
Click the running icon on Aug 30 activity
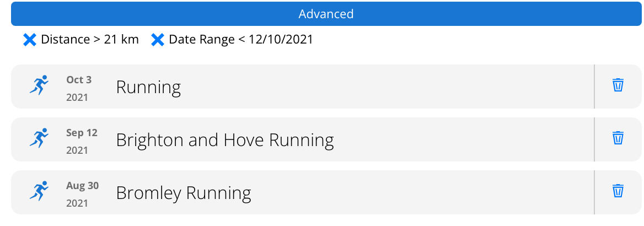[x=40, y=191]
